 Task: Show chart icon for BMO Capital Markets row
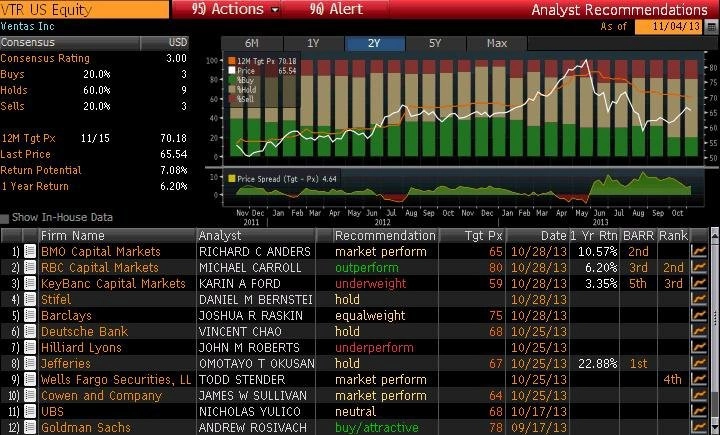click(x=698, y=251)
